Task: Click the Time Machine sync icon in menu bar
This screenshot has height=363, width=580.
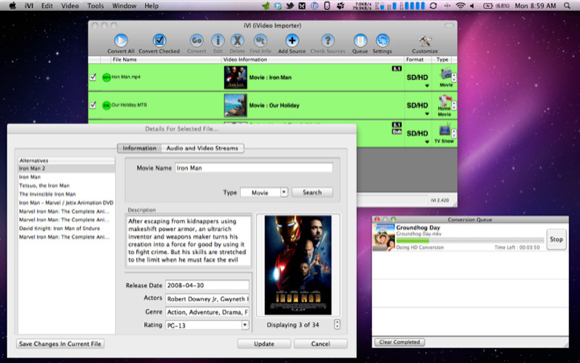Action: 433,6
